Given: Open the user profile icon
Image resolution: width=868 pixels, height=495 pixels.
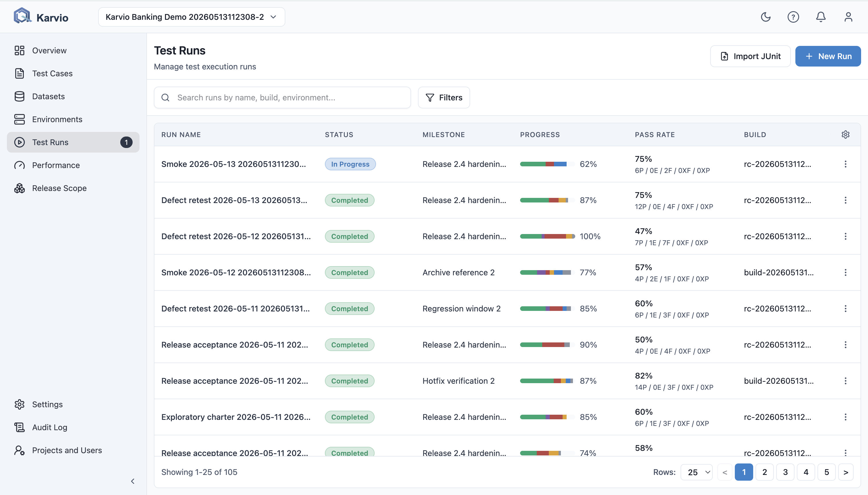Looking at the screenshot, I should (848, 17).
